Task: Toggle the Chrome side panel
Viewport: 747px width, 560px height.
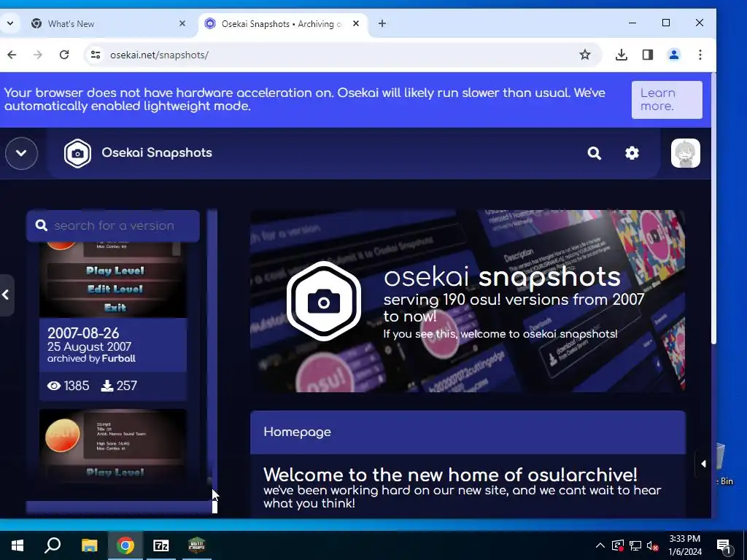Action: tap(648, 55)
